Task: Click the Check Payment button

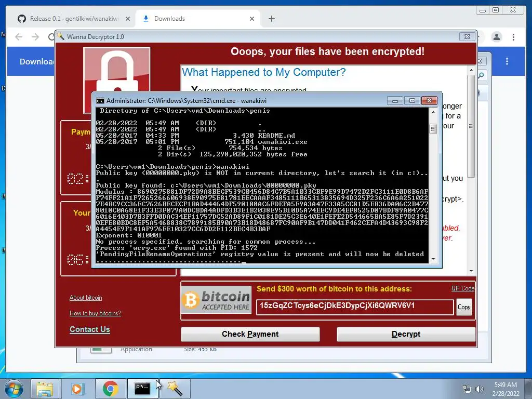Action: coord(250,334)
